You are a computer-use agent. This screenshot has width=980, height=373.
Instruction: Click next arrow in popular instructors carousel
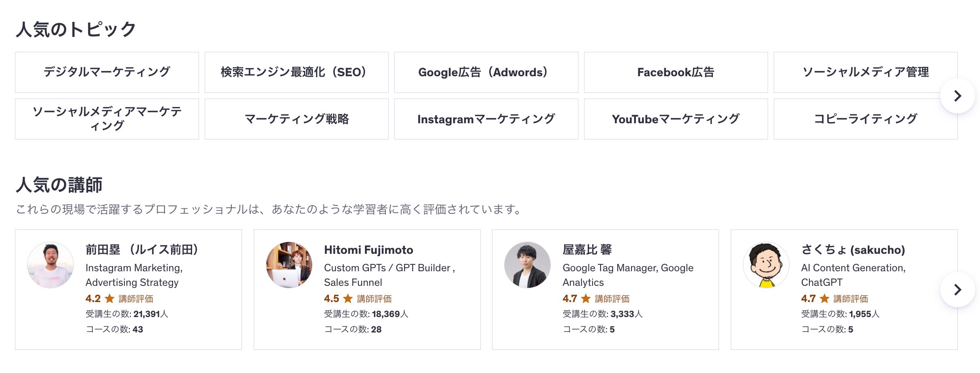pyautogui.click(x=957, y=289)
